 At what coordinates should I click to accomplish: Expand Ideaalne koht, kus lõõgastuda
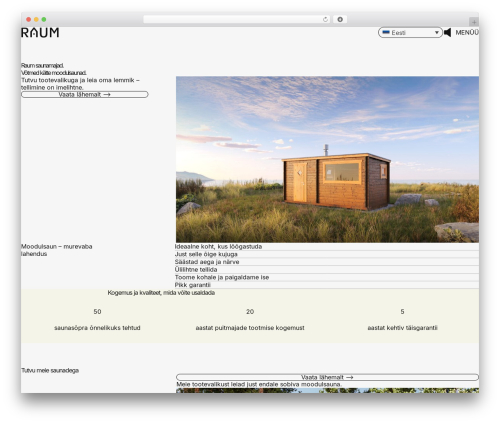(327, 247)
